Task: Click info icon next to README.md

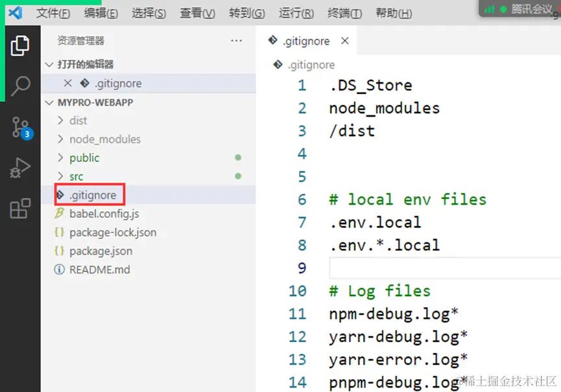Action: click(59, 270)
